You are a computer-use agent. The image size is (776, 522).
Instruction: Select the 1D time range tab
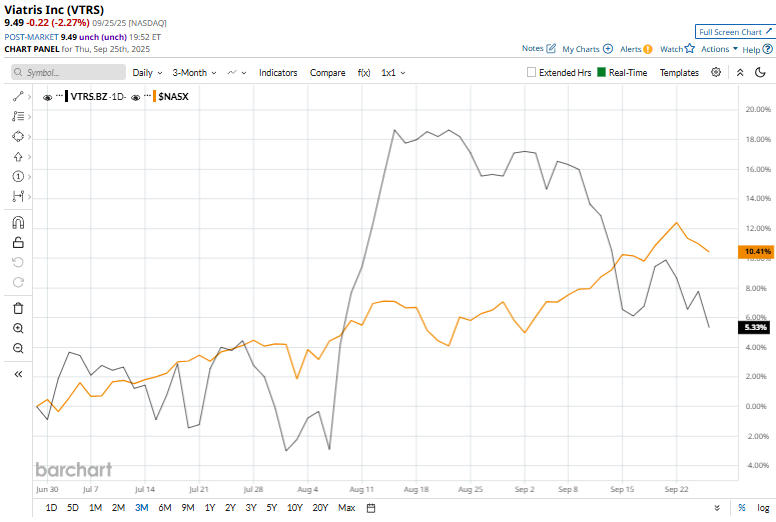pyautogui.click(x=51, y=508)
